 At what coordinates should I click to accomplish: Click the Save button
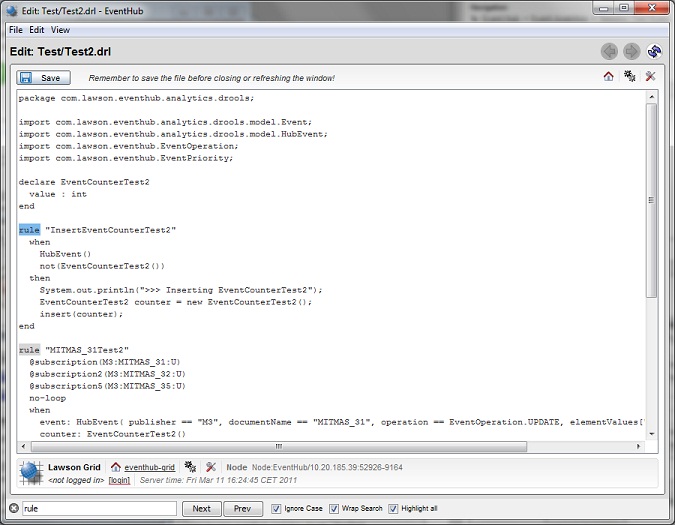click(x=43, y=78)
